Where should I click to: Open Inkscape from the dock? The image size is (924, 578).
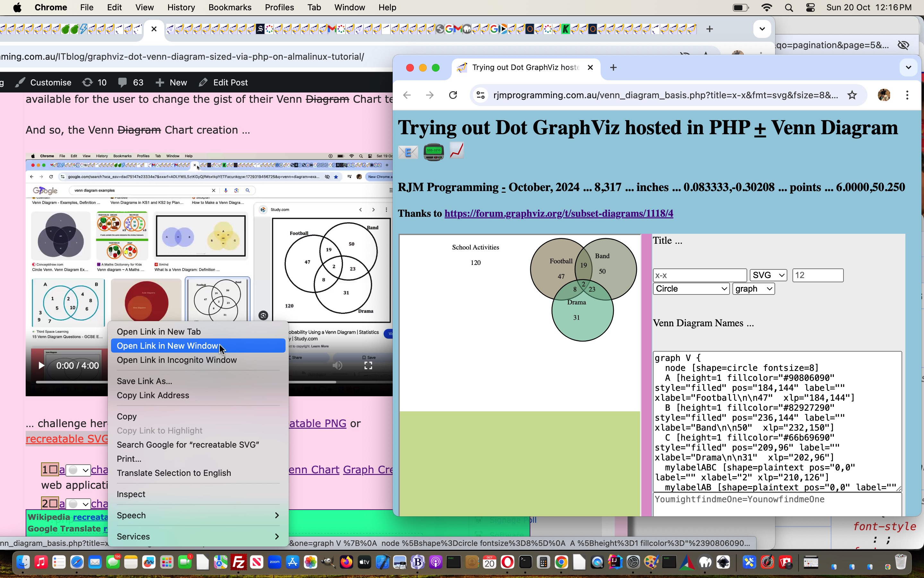point(723,562)
